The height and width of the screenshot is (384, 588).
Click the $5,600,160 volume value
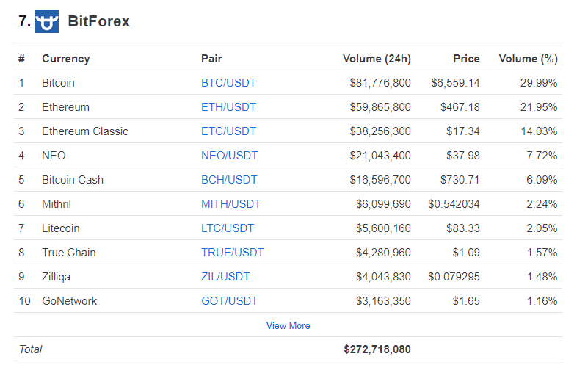click(x=383, y=228)
